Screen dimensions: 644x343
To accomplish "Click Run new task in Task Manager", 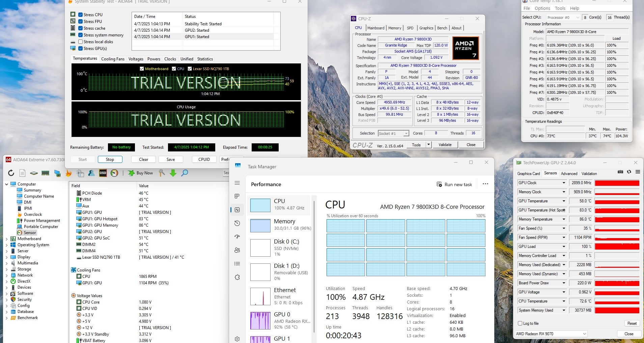I will pos(454,184).
